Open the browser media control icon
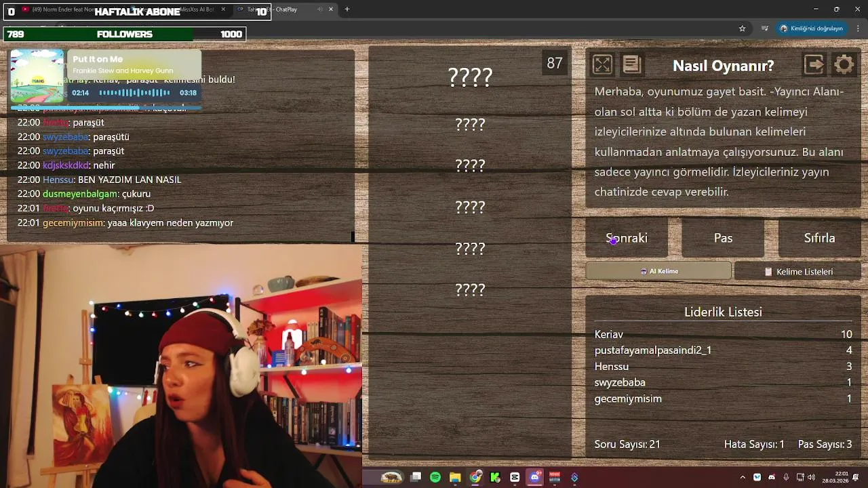The height and width of the screenshot is (488, 868). [x=765, y=28]
